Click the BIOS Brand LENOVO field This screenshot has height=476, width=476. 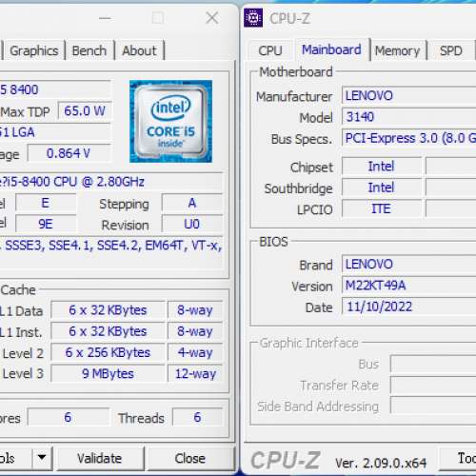tap(408, 265)
